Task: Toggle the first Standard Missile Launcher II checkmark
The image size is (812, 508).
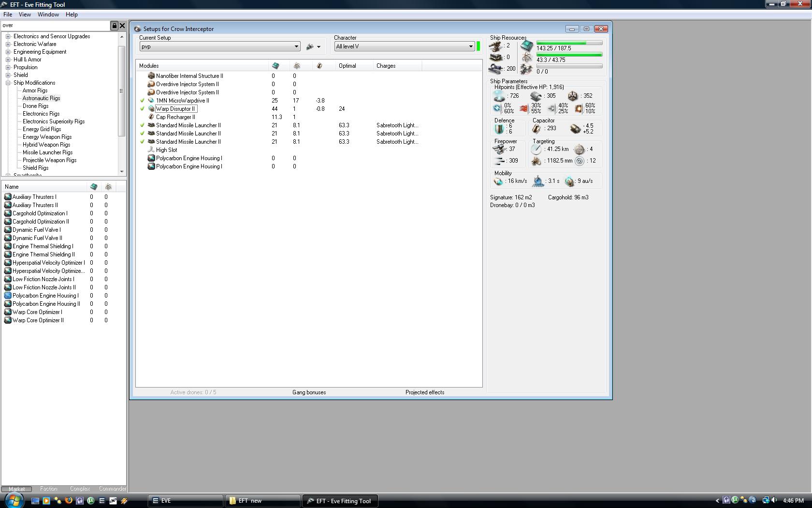Action: (142, 125)
